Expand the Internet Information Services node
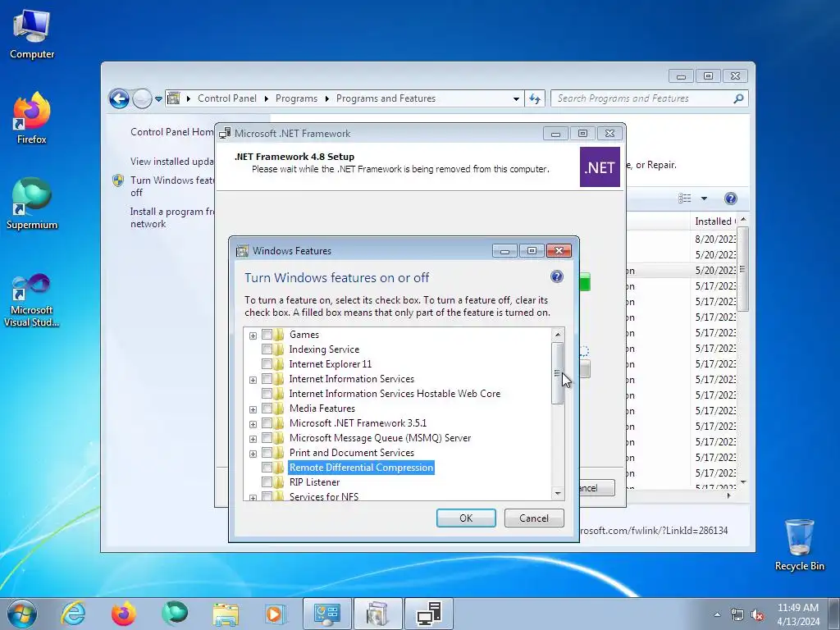Viewport: 840px width, 630px height. pyautogui.click(x=253, y=381)
